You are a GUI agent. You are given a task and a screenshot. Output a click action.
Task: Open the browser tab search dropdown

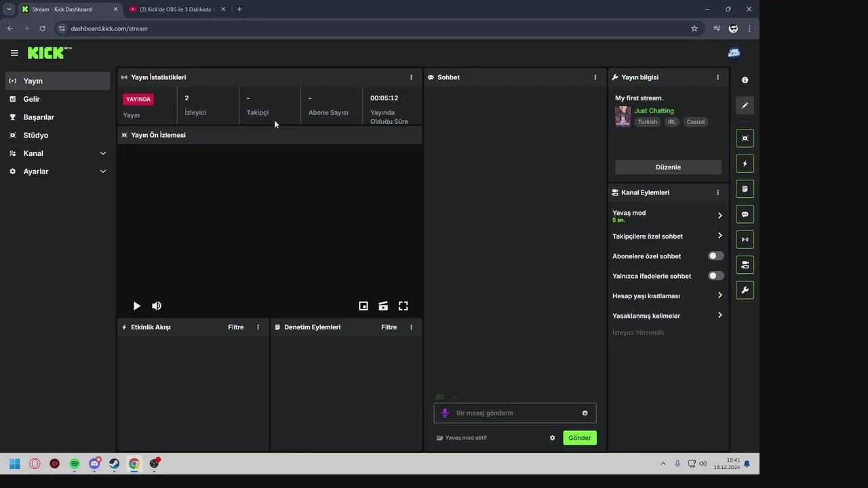[x=9, y=9]
